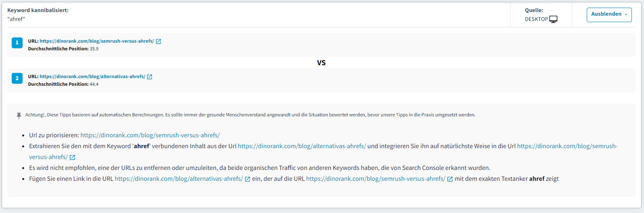Screen dimensions: 644x213
Task: Open the link after 'Url zu priorisieren'
Action: pyautogui.click(x=150, y=135)
